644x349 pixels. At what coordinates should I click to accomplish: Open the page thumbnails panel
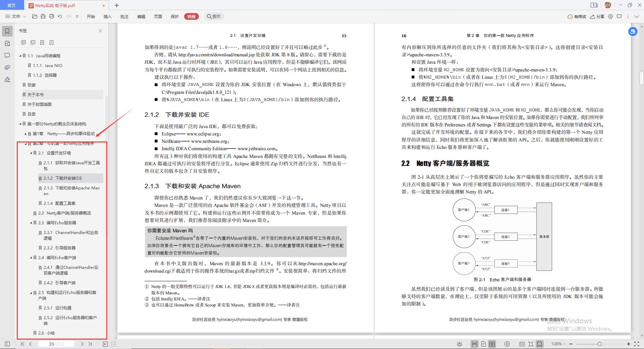(x=7, y=44)
